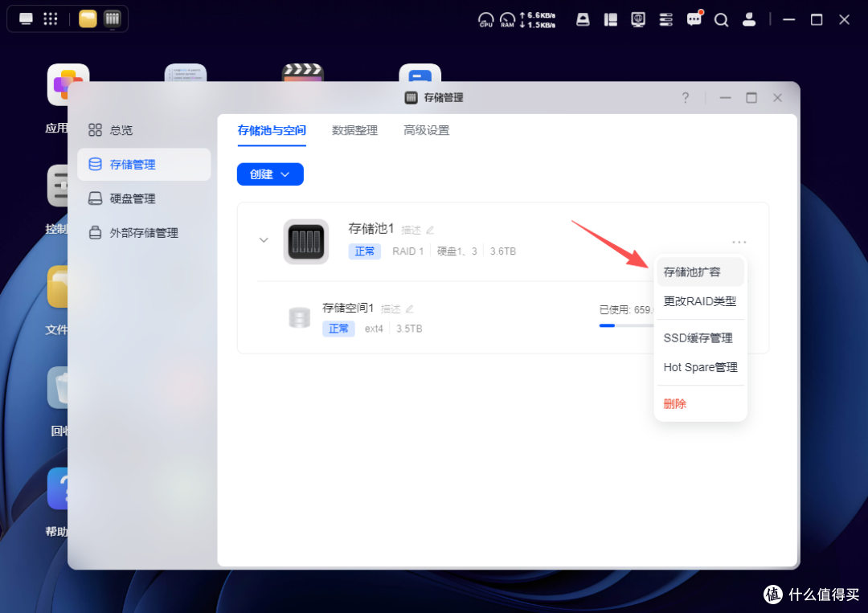Click the 存储空间1 title text
Screen dimensions: 868x613
[x=348, y=308]
